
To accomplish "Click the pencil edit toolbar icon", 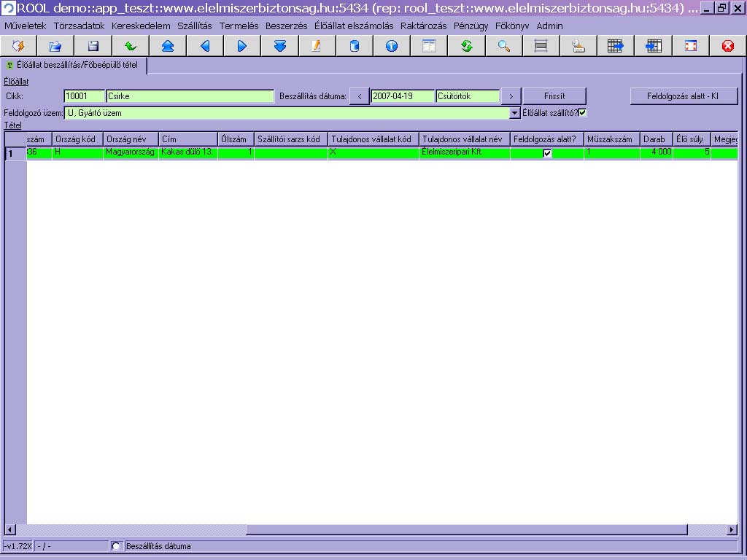I will pyautogui.click(x=317, y=46).
